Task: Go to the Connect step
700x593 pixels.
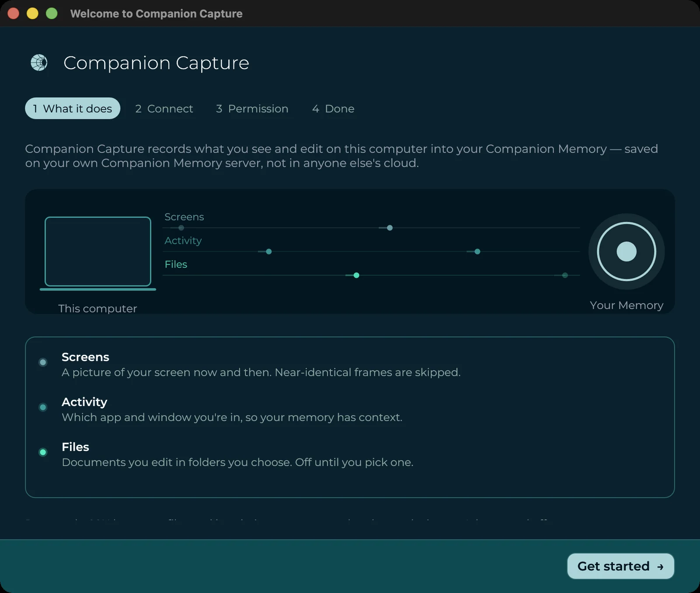Action: 164,108
